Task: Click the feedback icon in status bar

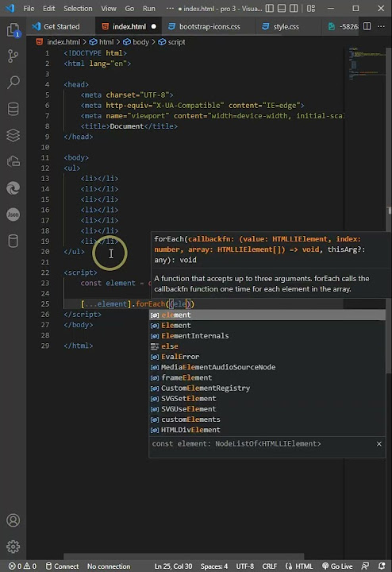Action: click(x=365, y=566)
